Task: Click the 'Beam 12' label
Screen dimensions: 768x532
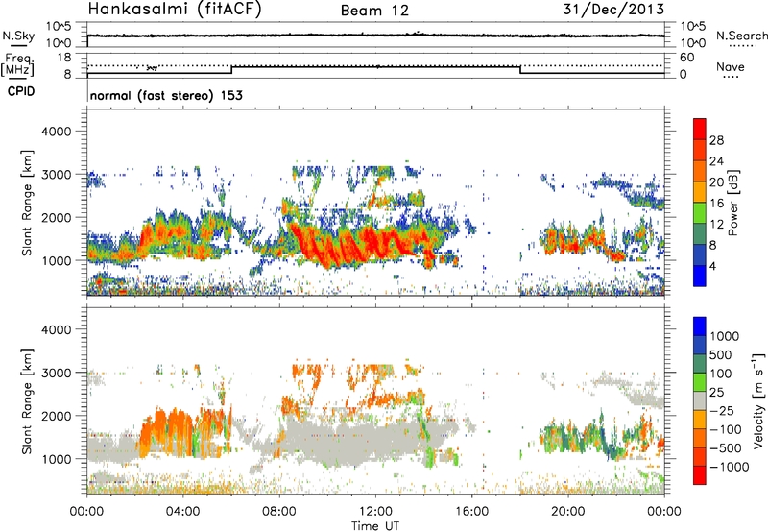Action: click(374, 11)
